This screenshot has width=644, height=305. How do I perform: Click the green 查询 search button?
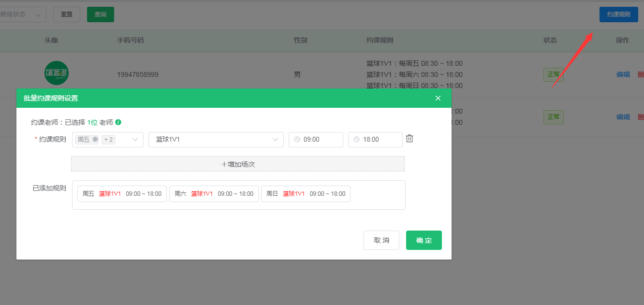[x=101, y=15]
